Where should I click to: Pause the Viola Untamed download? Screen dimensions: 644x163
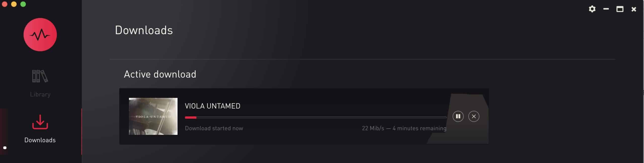(458, 116)
